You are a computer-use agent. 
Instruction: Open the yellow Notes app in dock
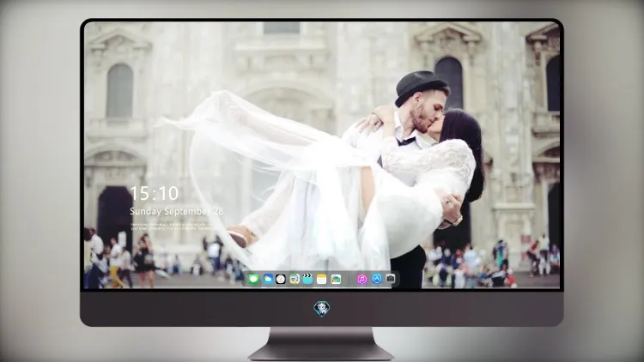click(322, 280)
